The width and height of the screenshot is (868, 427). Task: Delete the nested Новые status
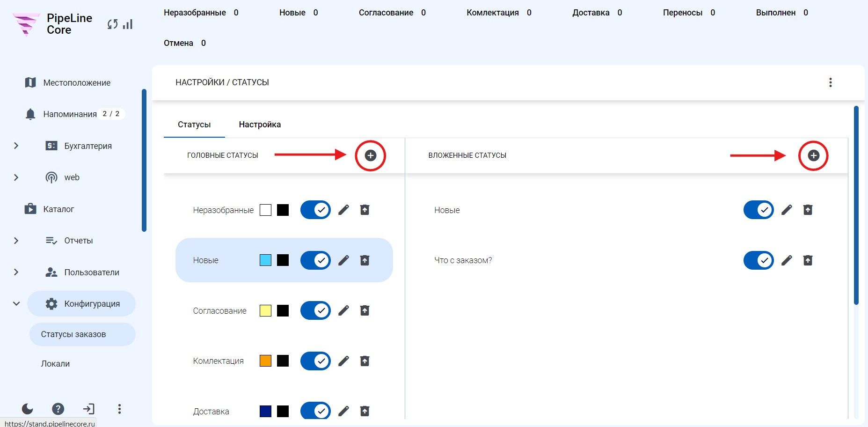(808, 210)
